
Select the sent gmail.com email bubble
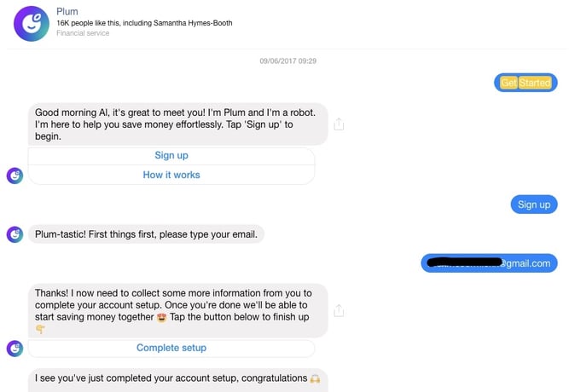tap(489, 263)
